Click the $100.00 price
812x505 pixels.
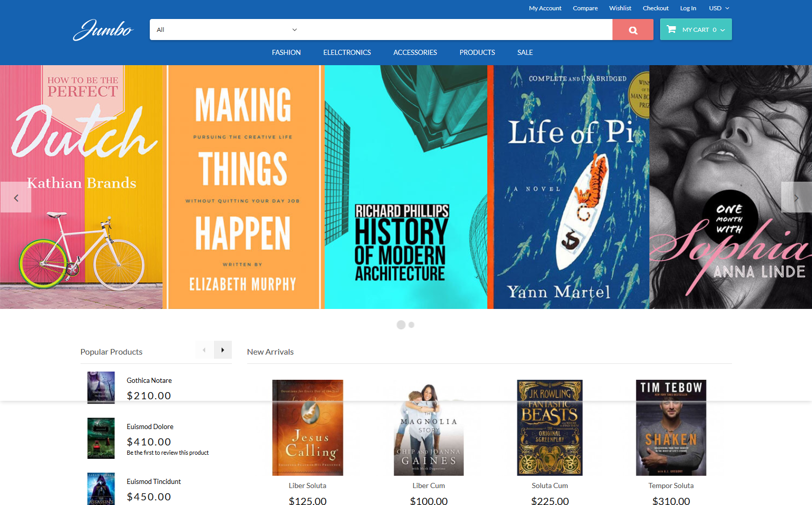(429, 501)
